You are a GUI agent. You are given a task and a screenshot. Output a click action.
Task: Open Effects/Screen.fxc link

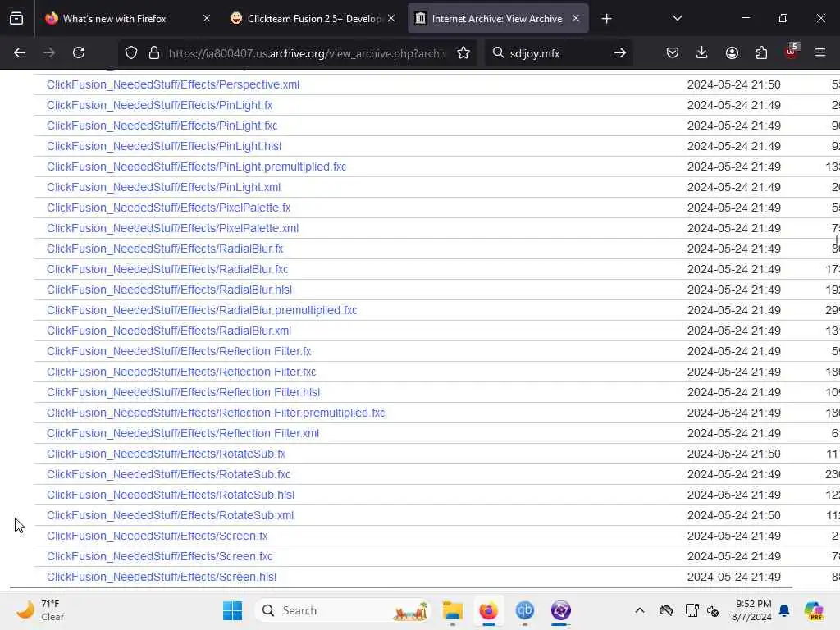(160, 556)
